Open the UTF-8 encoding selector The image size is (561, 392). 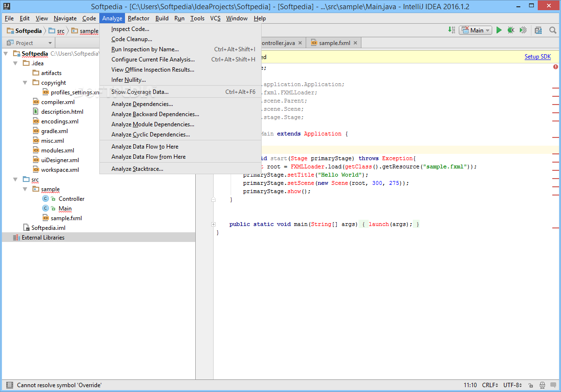(513, 385)
